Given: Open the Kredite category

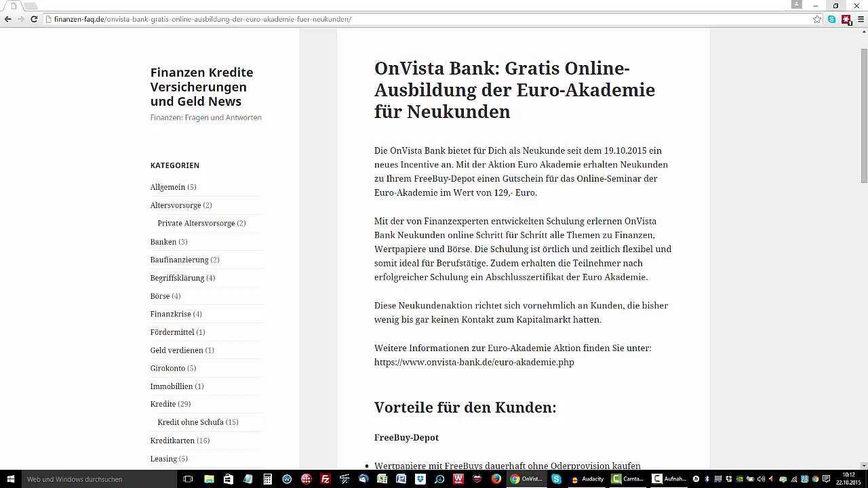Looking at the screenshot, I should [163, 404].
